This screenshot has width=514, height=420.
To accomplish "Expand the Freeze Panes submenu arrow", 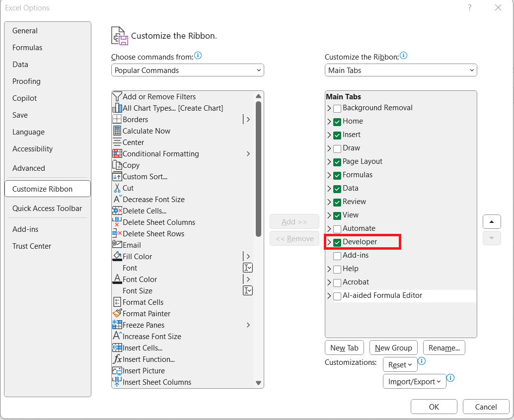I will click(248, 325).
